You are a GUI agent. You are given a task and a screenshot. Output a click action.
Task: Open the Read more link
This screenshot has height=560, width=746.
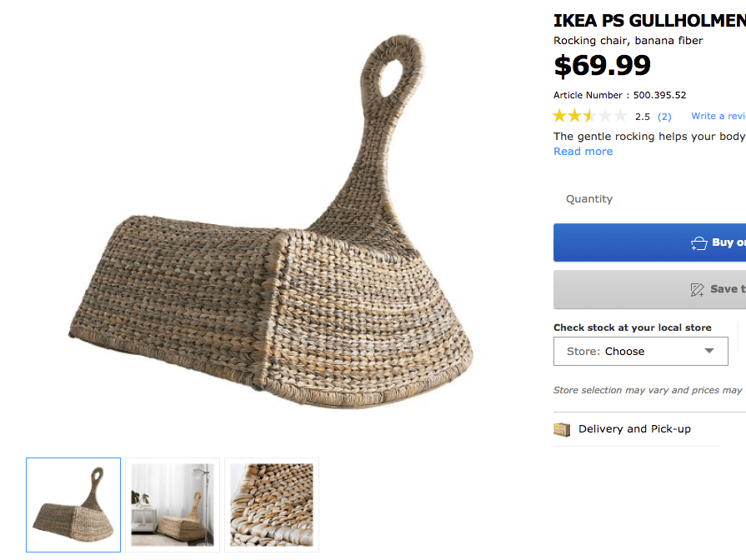coord(583,152)
